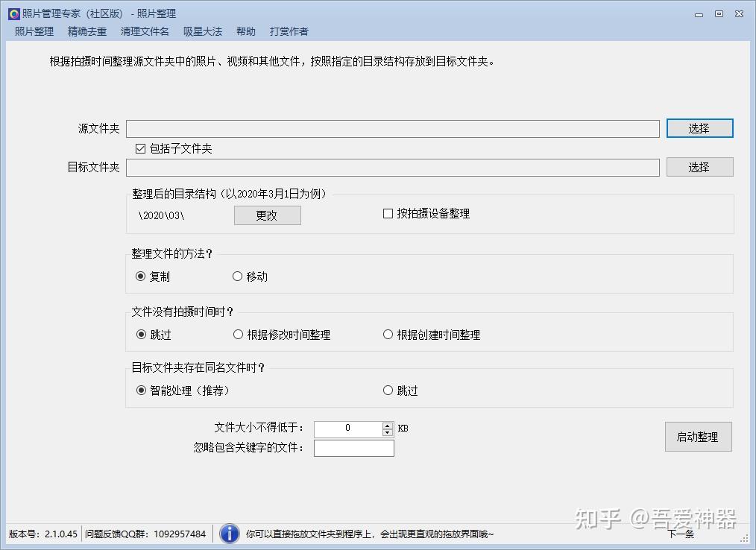Image resolution: width=756 pixels, height=550 pixels.
Task: Open the 打赏作者 menu
Action: pyautogui.click(x=289, y=31)
